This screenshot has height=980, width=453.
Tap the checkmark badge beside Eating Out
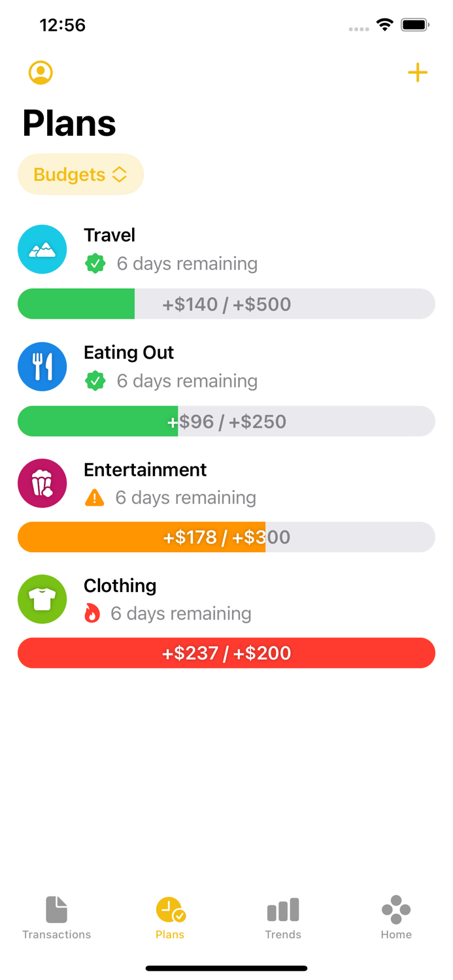(x=95, y=381)
